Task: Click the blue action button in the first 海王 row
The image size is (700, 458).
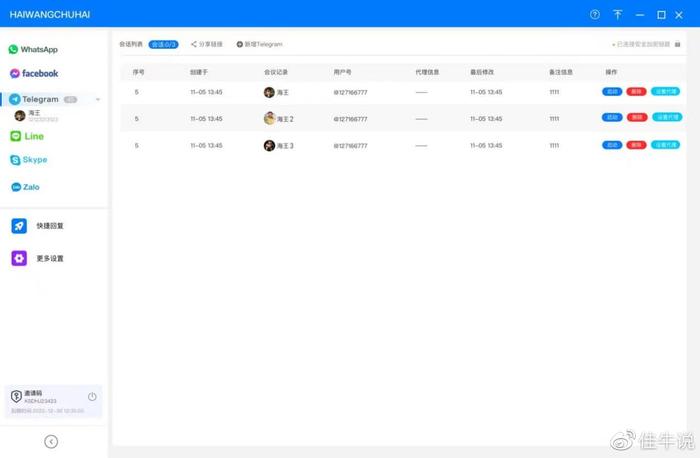Action: (x=612, y=92)
